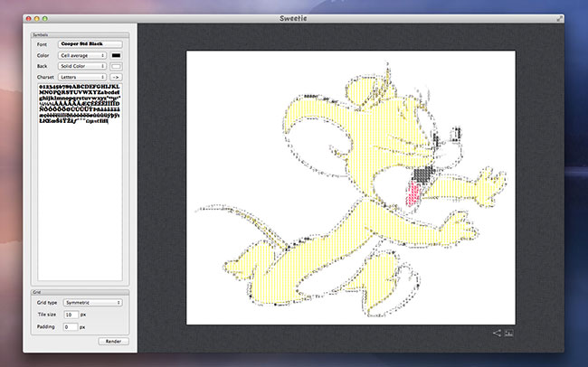The height and width of the screenshot is (367, 588).
Task: Click the arrow button next to Charset
Action: (116, 79)
